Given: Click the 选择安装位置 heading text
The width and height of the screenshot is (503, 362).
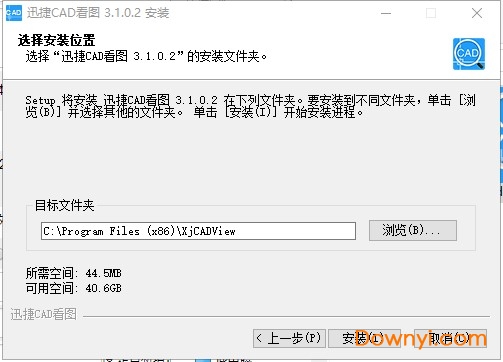Looking at the screenshot, I should point(57,40).
